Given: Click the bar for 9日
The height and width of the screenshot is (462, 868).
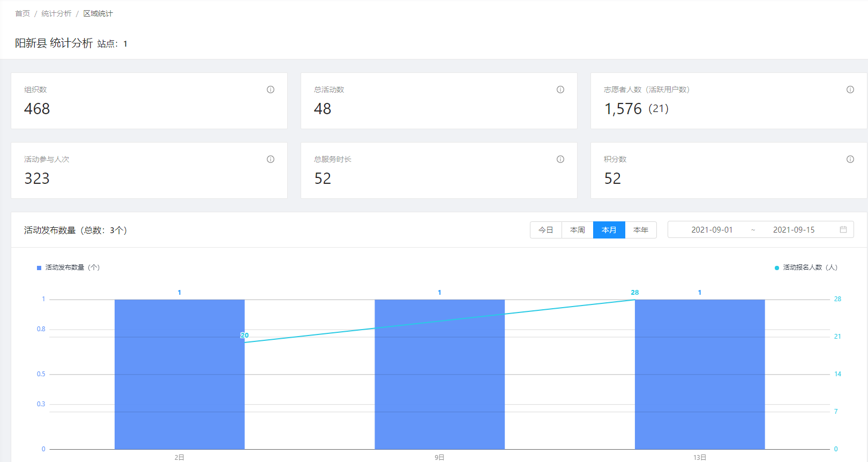Looking at the screenshot, I should point(439,374).
